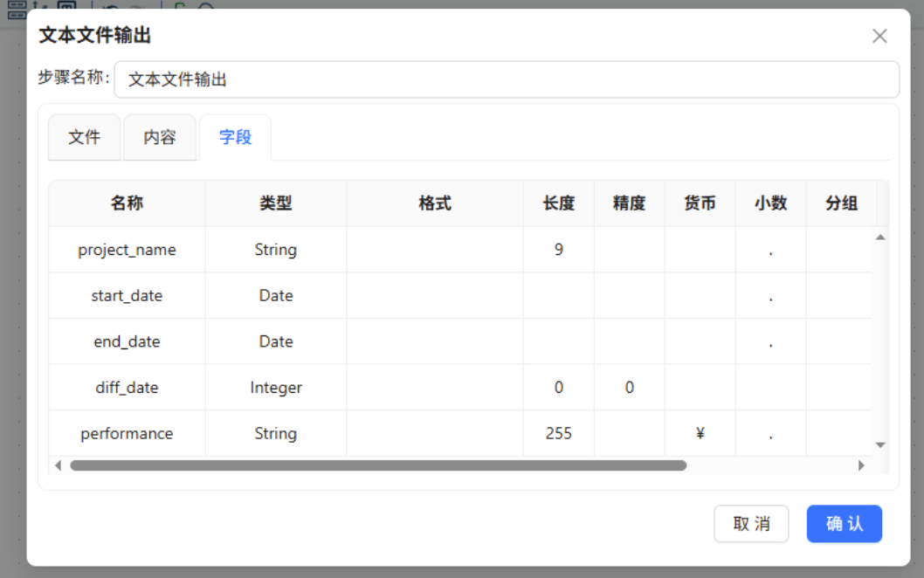The image size is (924, 578).
Task: Click the 确认 button
Action: 844,524
